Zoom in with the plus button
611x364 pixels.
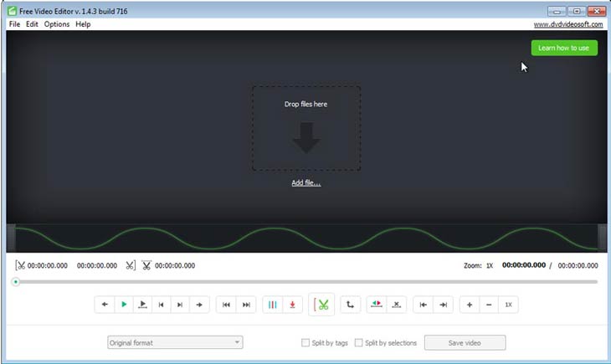[470, 305]
